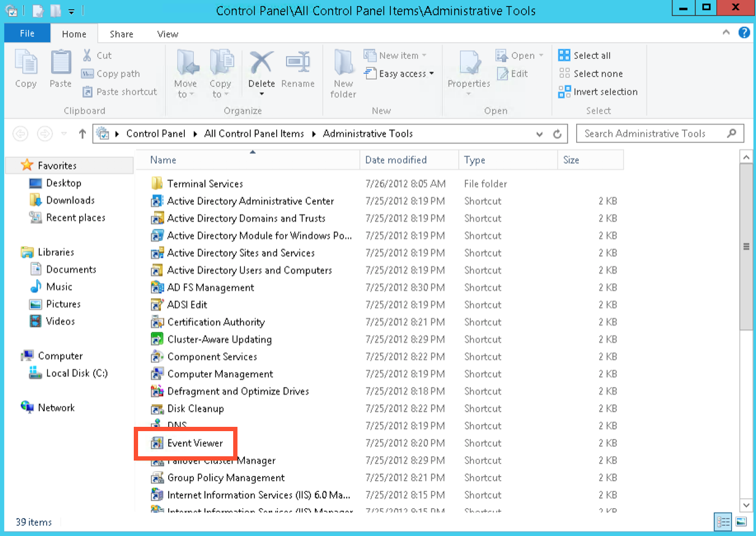Go up one level with up arrow

(x=82, y=134)
